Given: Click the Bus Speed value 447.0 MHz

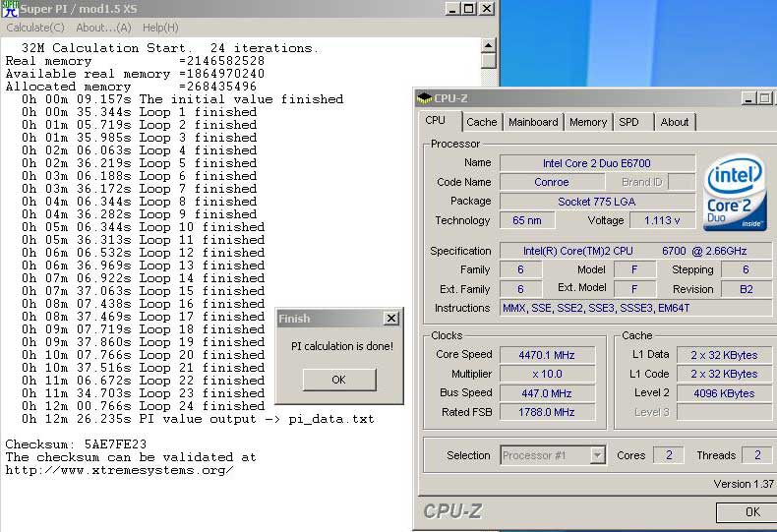Looking at the screenshot, I should tap(547, 393).
